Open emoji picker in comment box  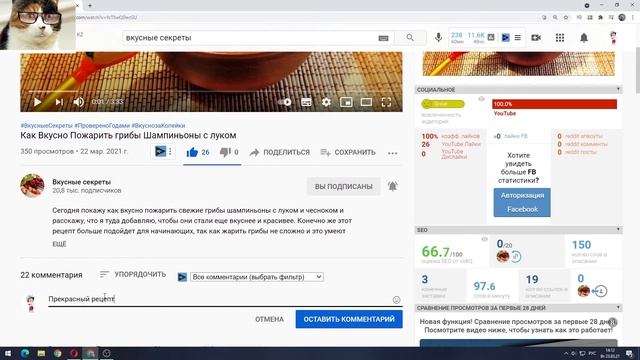396,300
